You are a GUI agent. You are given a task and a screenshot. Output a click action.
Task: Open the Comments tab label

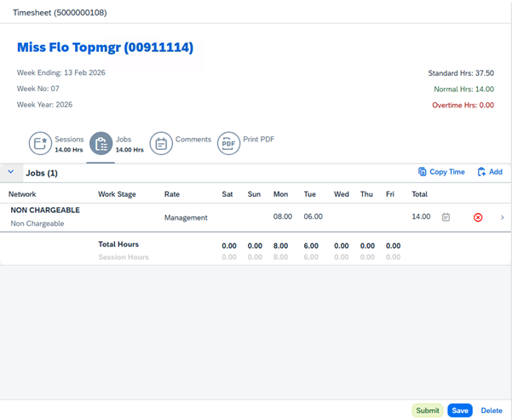coord(193,139)
